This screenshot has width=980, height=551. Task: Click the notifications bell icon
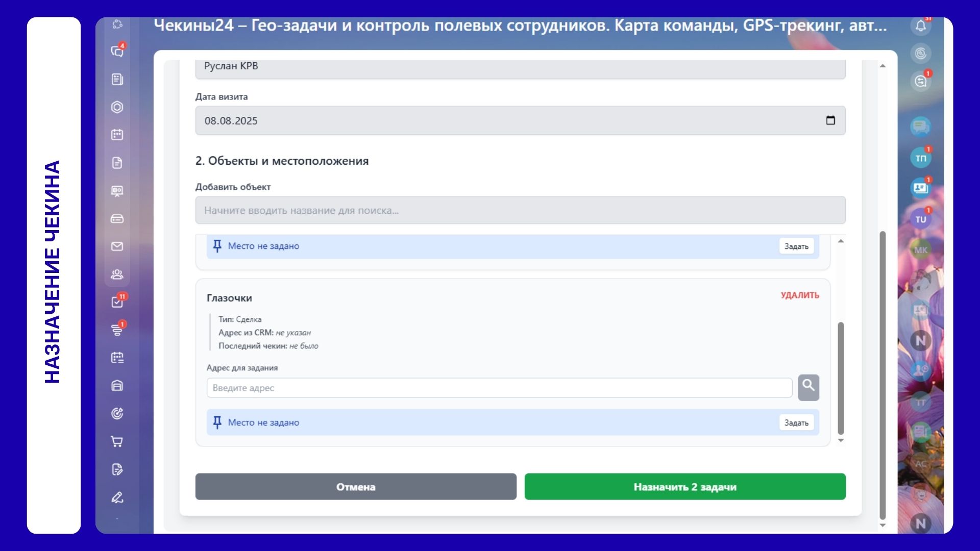tap(921, 26)
